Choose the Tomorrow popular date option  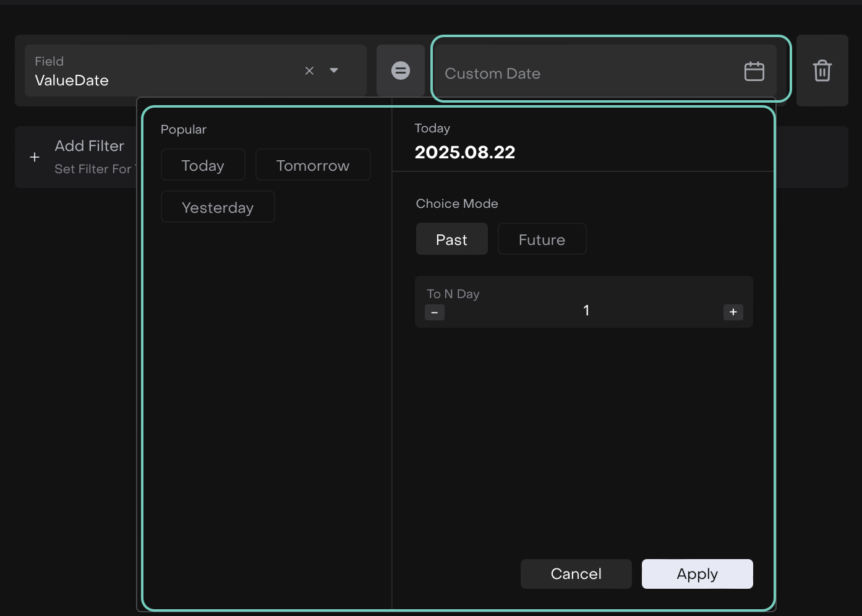313,165
